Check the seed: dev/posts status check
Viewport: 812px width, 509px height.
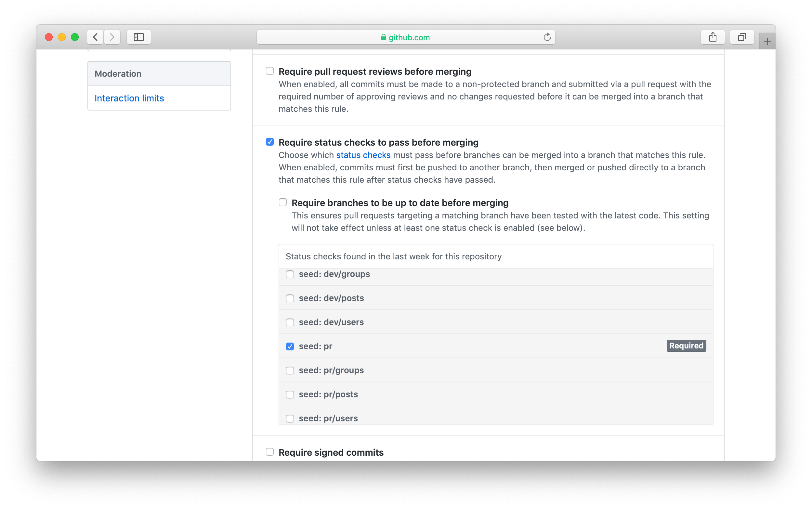click(290, 298)
